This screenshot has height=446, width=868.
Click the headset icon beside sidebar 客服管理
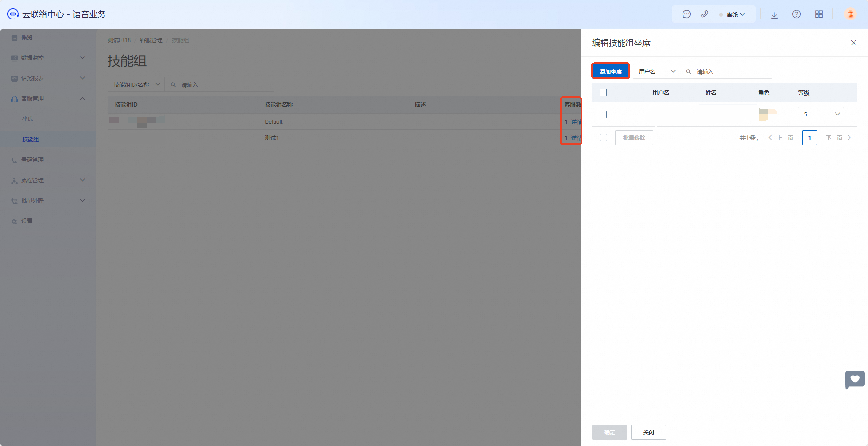14,99
